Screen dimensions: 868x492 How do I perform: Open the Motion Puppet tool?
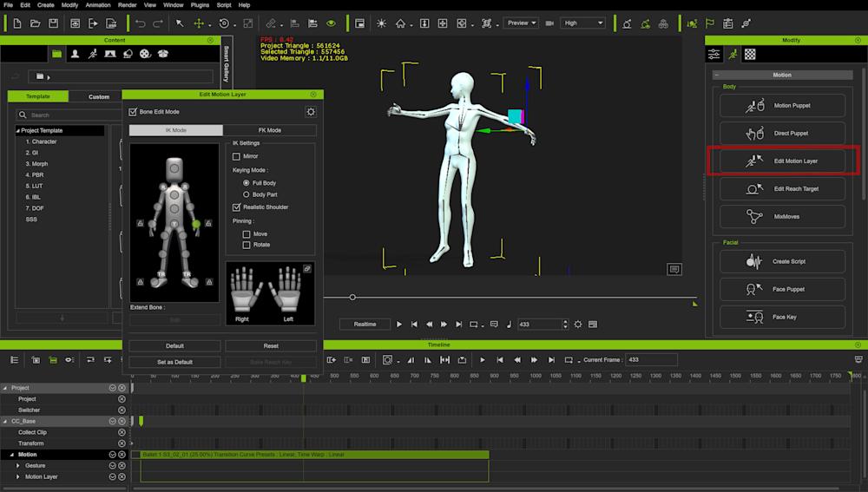coord(782,106)
